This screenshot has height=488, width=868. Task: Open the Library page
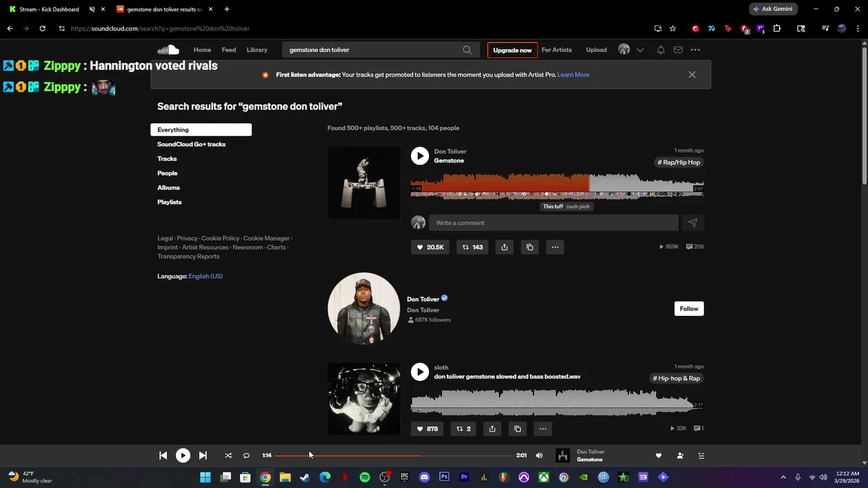pos(257,49)
